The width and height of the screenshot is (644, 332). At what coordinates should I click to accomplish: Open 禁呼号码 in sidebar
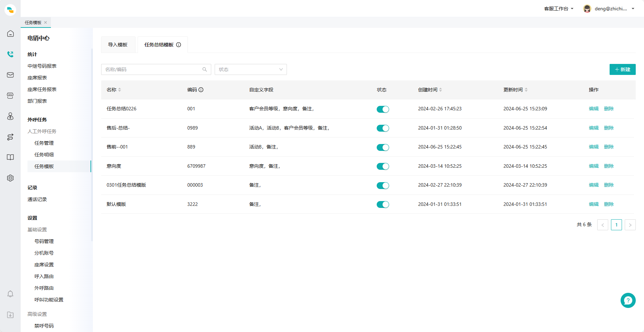[x=44, y=326]
